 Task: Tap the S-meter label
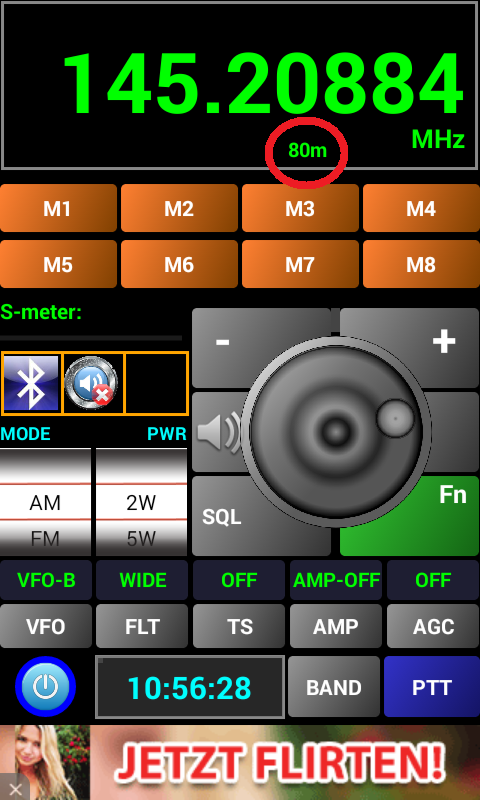(x=41, y=312)
